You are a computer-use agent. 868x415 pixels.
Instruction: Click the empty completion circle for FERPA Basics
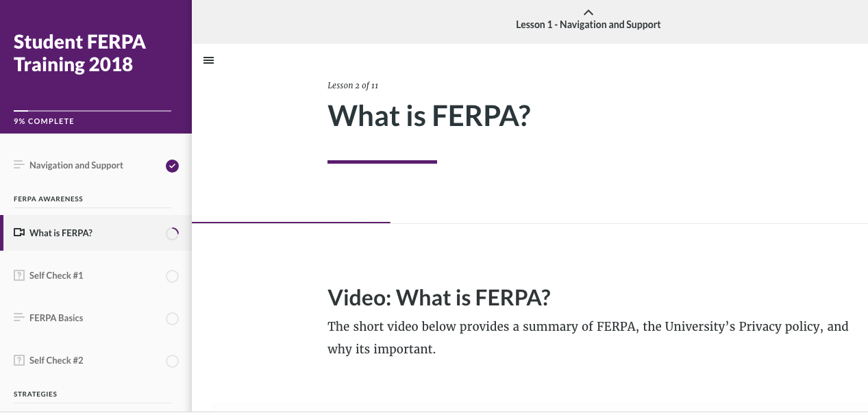(x=172, y=318)
